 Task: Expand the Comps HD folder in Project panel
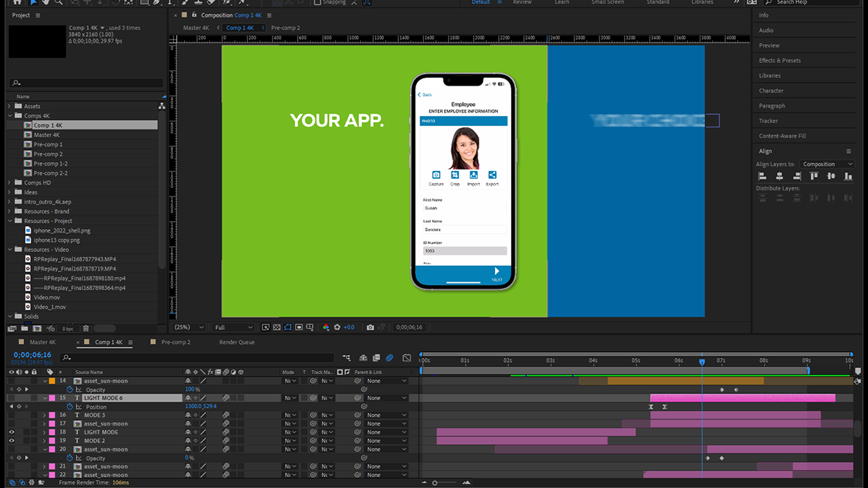9,183
